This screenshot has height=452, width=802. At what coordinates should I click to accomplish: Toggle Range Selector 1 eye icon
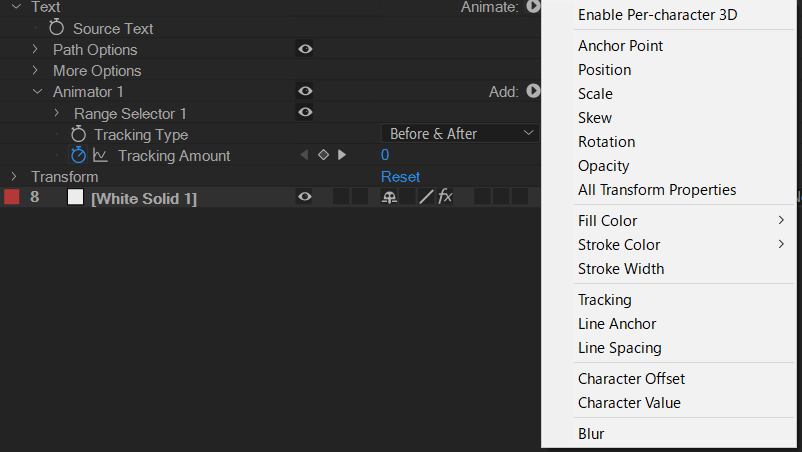pyautogui.click(x=305, y=112)
